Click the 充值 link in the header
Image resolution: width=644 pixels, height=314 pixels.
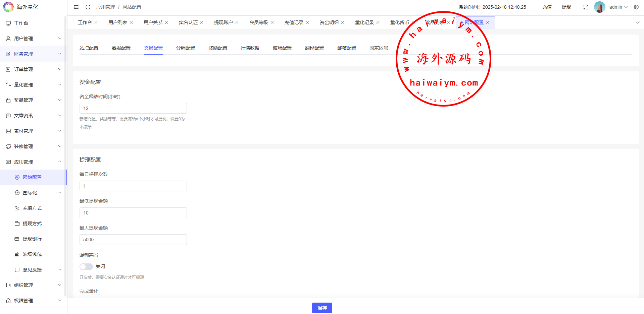pos(547,7)
